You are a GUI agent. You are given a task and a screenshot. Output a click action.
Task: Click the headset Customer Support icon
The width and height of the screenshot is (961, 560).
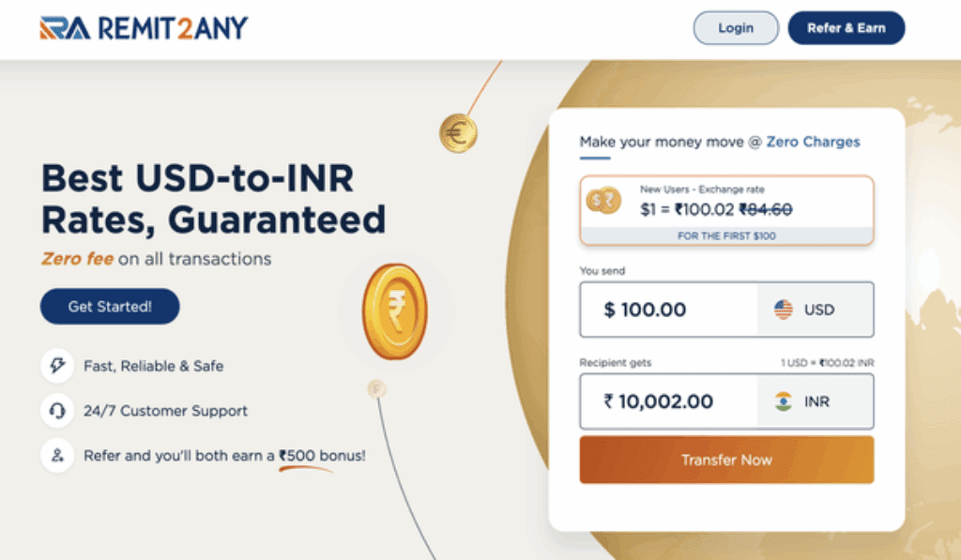(x=57, y=411)
